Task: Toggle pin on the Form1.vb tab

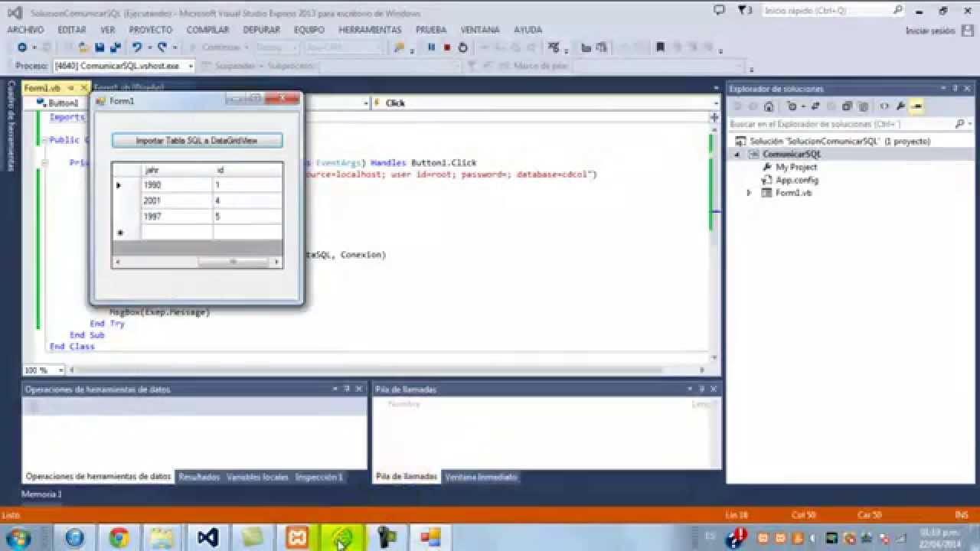Action: click(x=70, y=88)
